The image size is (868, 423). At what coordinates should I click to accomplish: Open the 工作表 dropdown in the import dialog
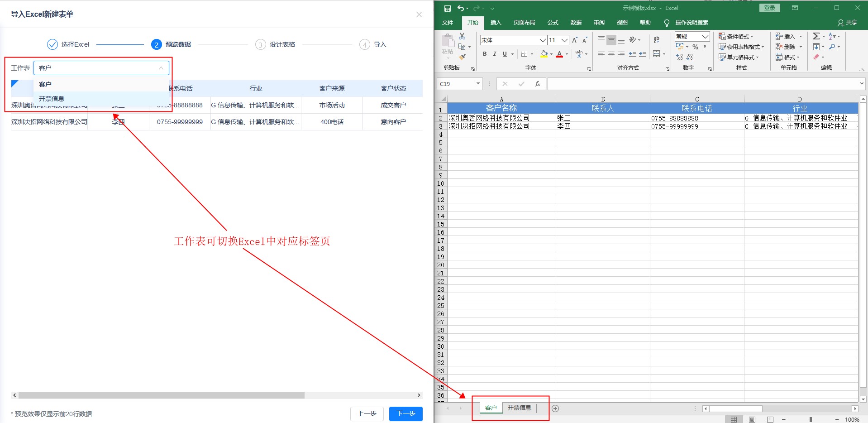point(101,68)
